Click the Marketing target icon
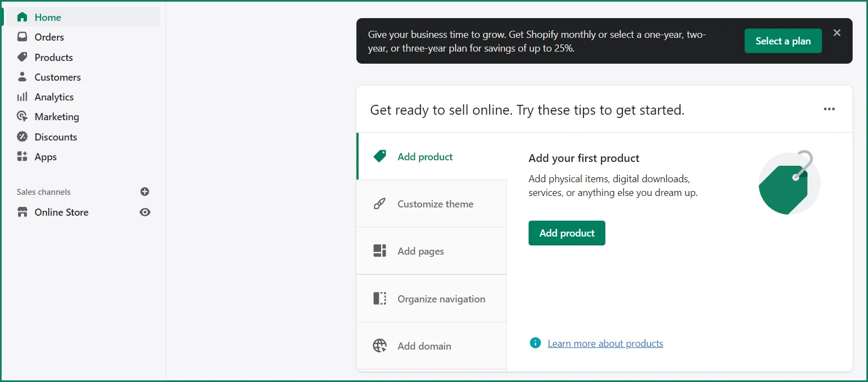This screenshot has width=868, height=382. (x=22, y=116)
